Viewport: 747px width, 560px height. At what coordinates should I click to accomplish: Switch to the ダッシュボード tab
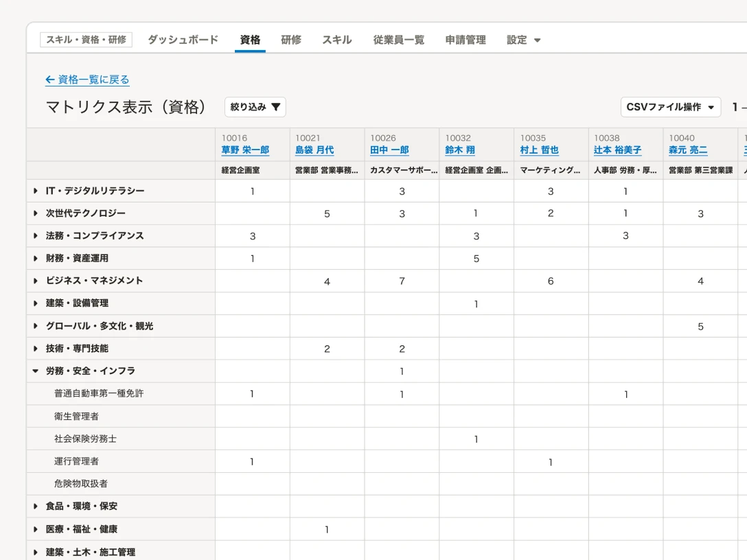point(181,40)
